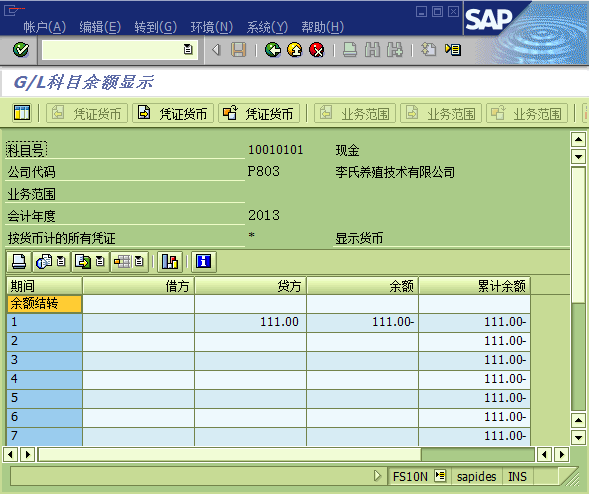Select the period 1 row header
The height and width of the screenshot is (494, 589).
click(44, 322)
